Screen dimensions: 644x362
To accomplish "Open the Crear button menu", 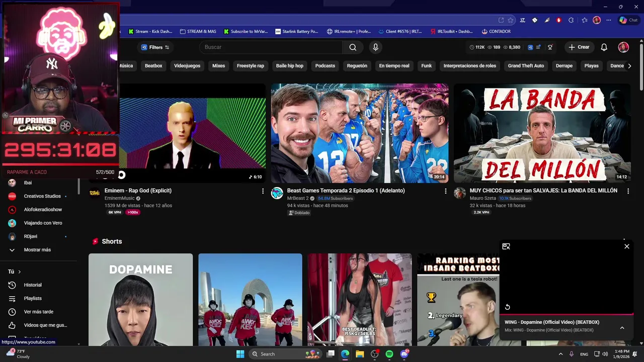I will (x=579, y=47).
